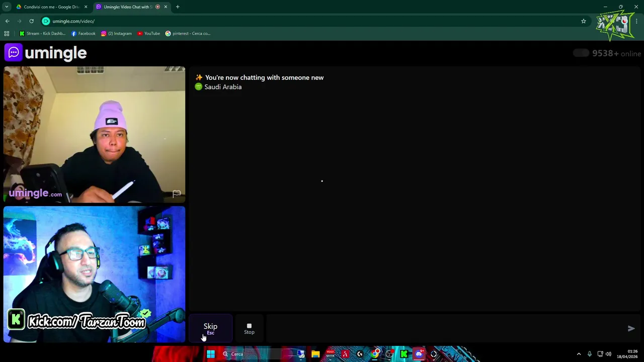Open the Windows Start menu

coord(211,354)
